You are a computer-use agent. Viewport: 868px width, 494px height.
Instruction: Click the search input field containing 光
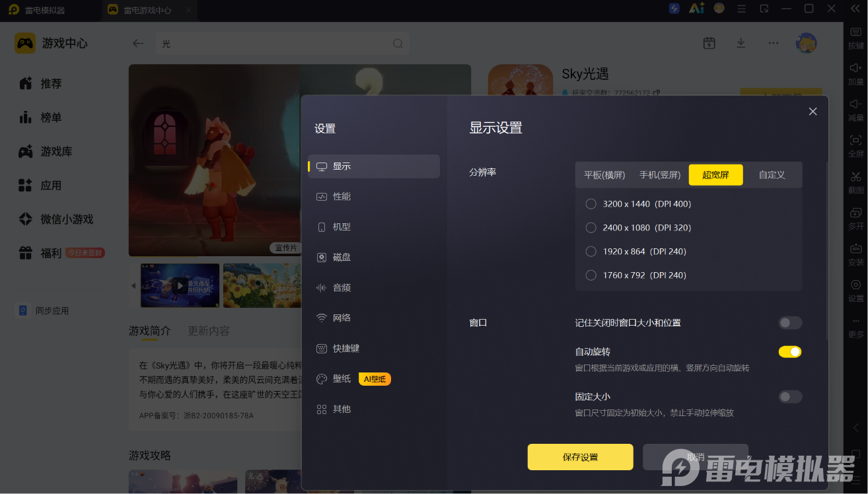click(x=283, y=44)
